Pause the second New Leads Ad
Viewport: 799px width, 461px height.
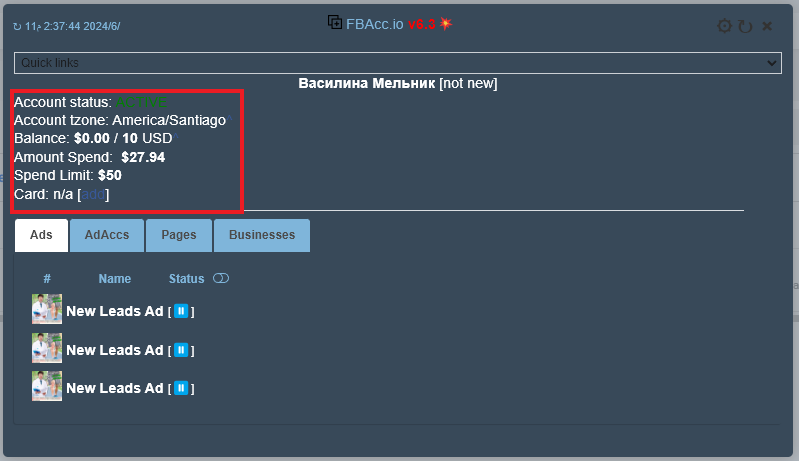click(181, 350)
